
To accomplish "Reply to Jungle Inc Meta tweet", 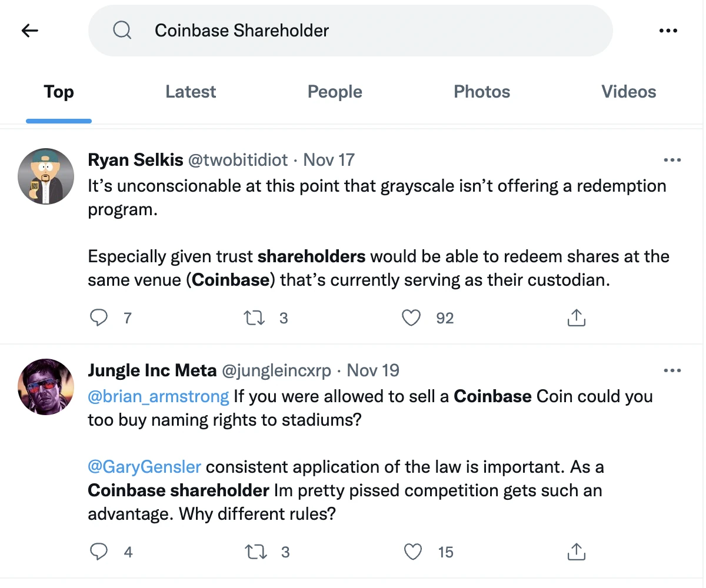I will tap(99, 552).
